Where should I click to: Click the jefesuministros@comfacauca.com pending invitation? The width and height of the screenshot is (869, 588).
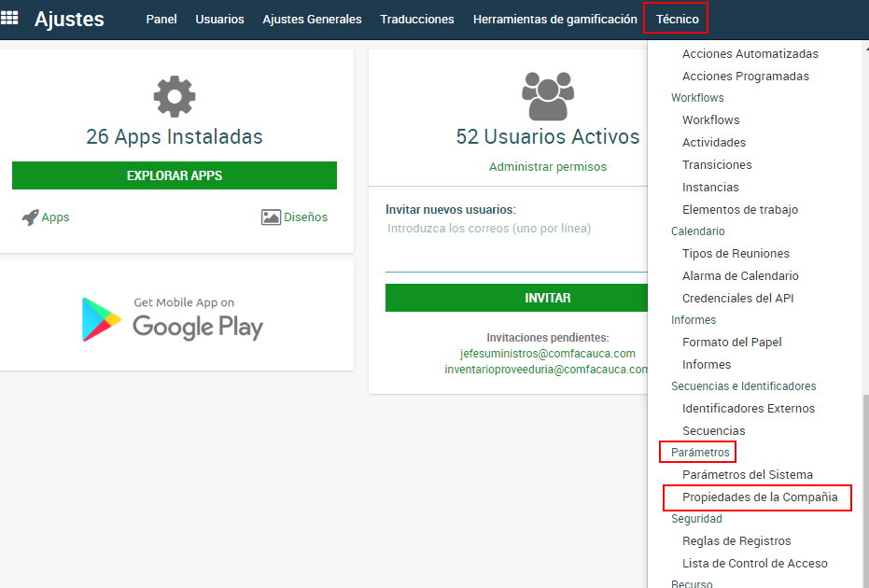[547, 354]
